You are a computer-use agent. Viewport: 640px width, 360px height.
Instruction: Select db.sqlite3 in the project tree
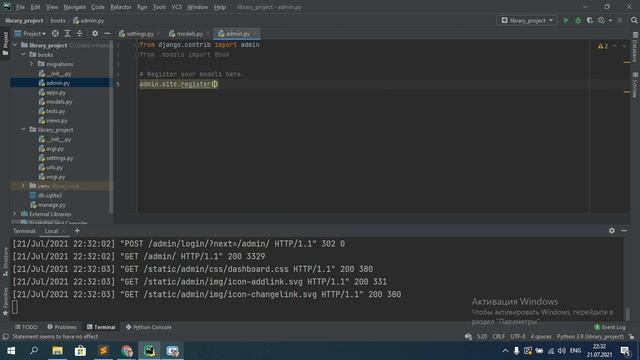tap(49, 195)
